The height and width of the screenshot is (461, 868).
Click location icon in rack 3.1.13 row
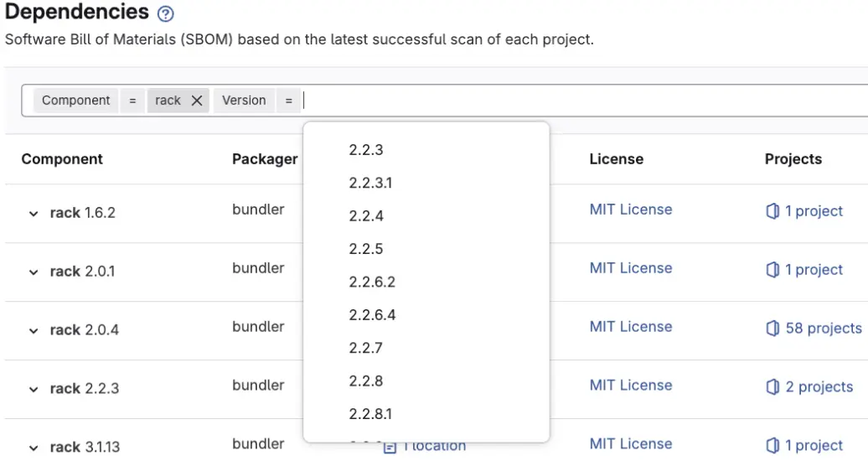pyautogui.click(x=390, y=447)
